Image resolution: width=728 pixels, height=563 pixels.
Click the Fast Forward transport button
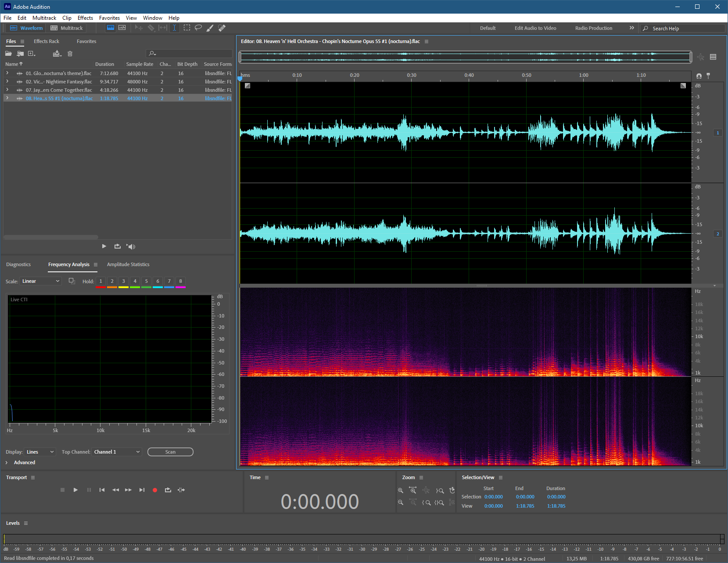click(x=128, y=490)
